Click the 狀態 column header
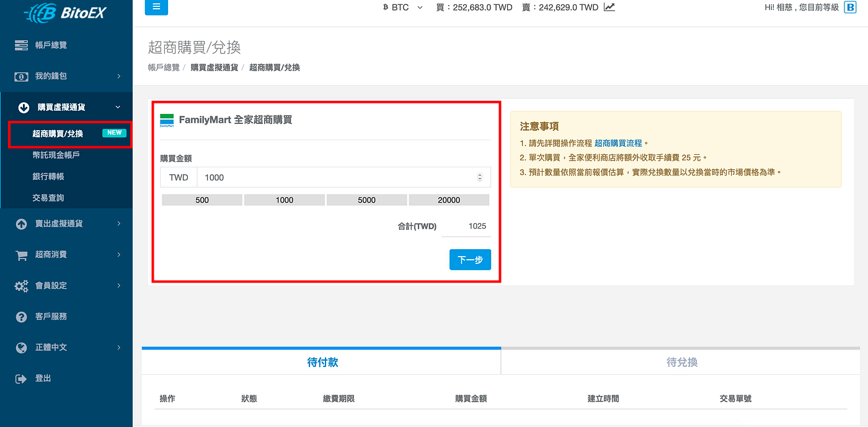868x427 pixels. 249,398
